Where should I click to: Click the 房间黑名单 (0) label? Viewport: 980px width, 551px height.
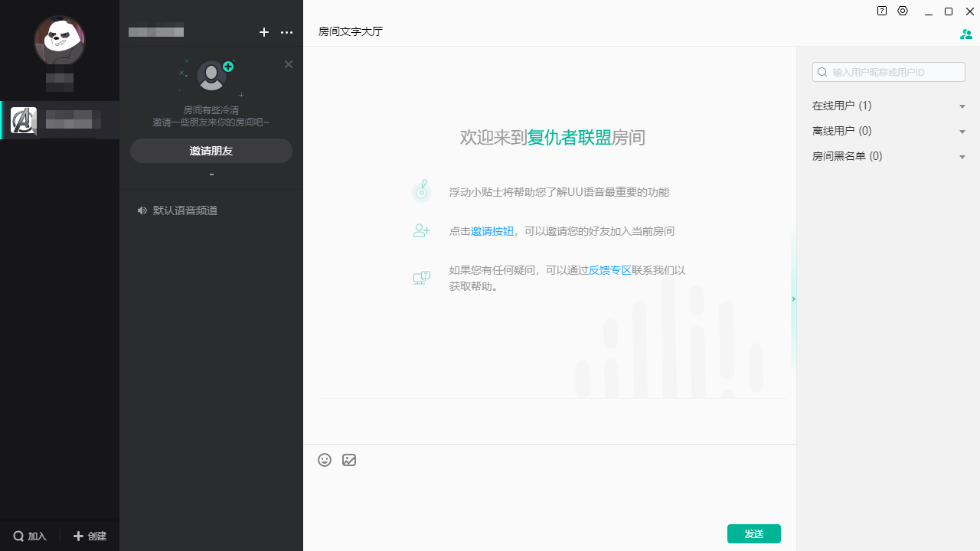(x=848, y=156)
